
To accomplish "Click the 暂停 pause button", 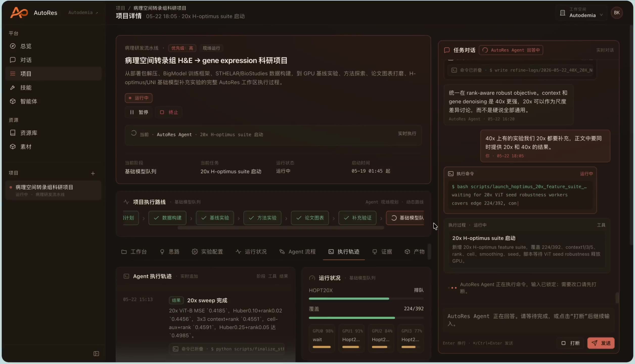I will (x=139, y=112).
